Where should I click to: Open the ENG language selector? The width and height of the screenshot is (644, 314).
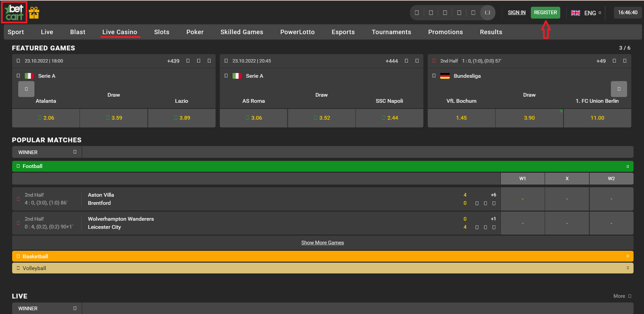pos(586,13)
